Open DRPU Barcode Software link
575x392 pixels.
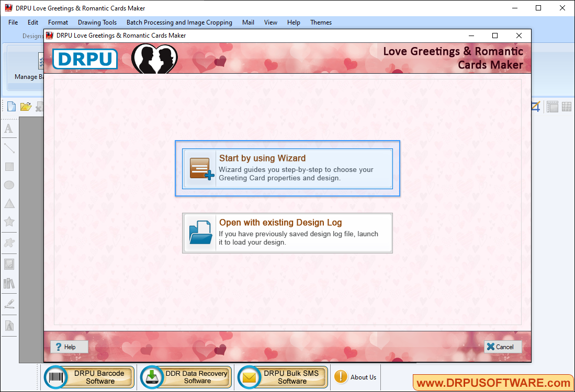[89, 377]
